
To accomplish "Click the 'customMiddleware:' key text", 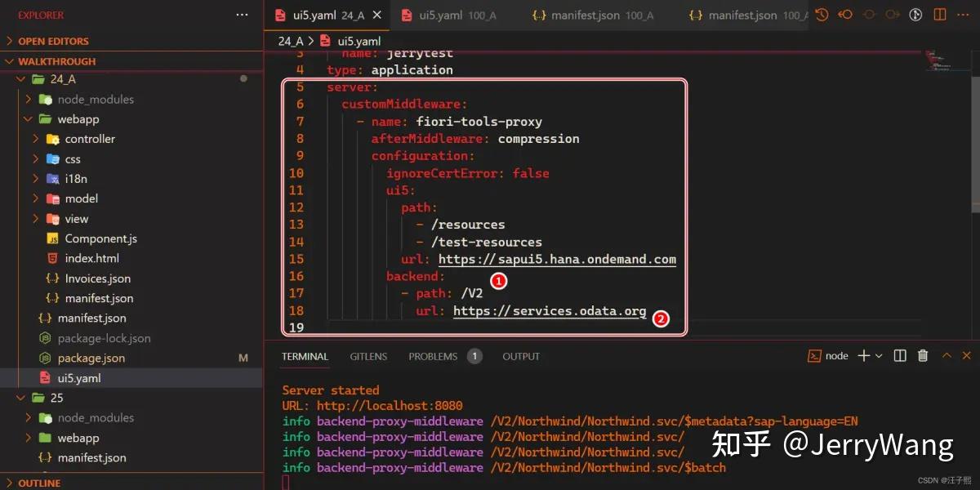I will tap(404, 105).
